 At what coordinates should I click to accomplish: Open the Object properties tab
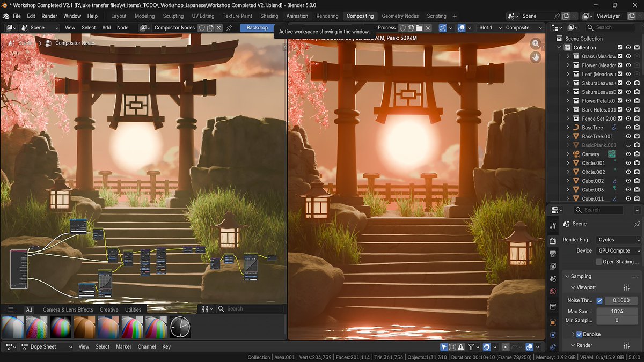coord(553,322)
